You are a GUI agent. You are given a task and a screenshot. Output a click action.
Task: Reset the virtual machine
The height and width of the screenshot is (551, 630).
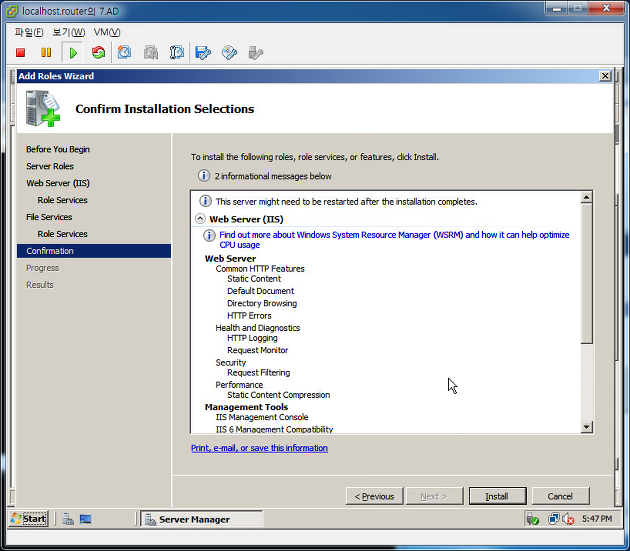click(98, 53)
